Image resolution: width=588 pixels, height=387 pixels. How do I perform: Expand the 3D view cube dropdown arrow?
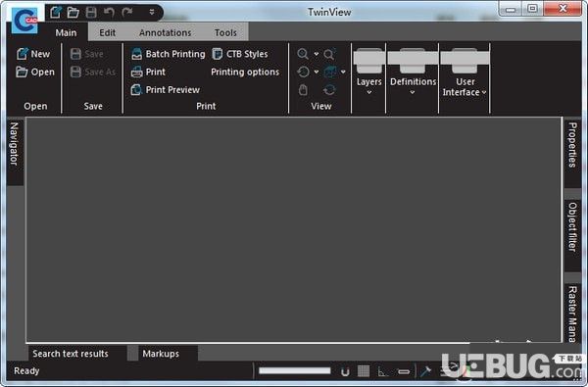tap(343, 72)
